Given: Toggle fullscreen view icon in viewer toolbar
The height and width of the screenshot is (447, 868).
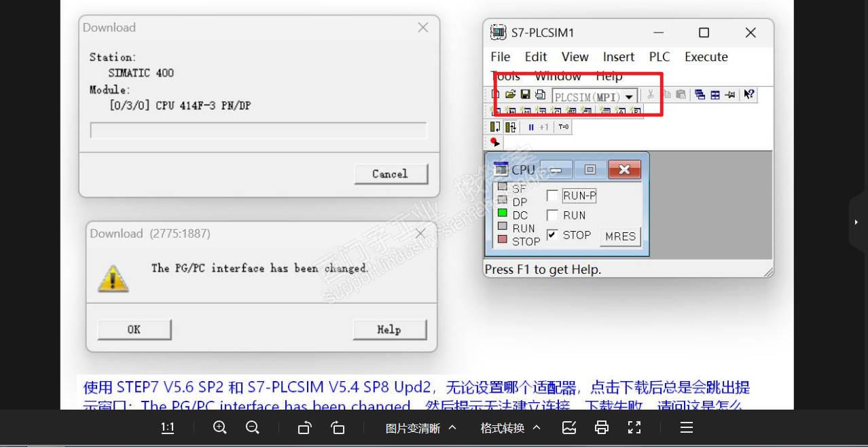Looking at the screenshot, I should pos(634,428).
